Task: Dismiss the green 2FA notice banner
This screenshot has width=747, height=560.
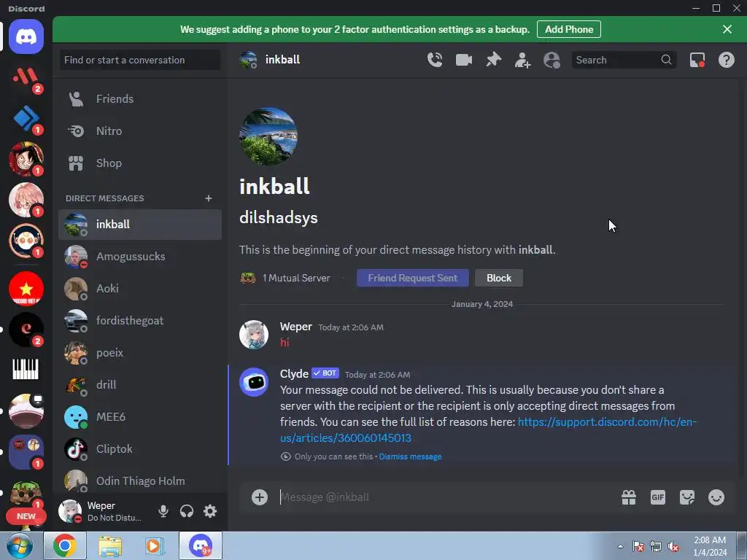Action: click(727, 29)
